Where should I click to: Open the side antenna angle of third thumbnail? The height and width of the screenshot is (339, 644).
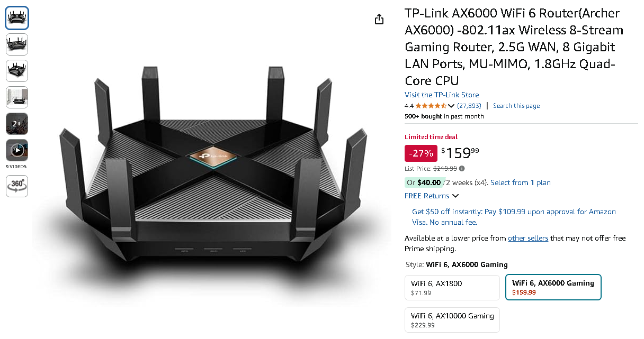coord(16,71)
